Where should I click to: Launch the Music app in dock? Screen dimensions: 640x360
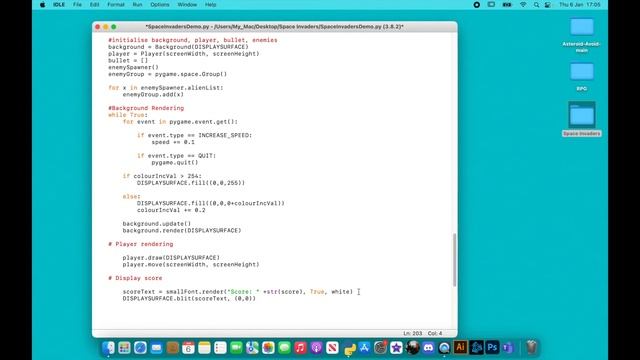300,348
